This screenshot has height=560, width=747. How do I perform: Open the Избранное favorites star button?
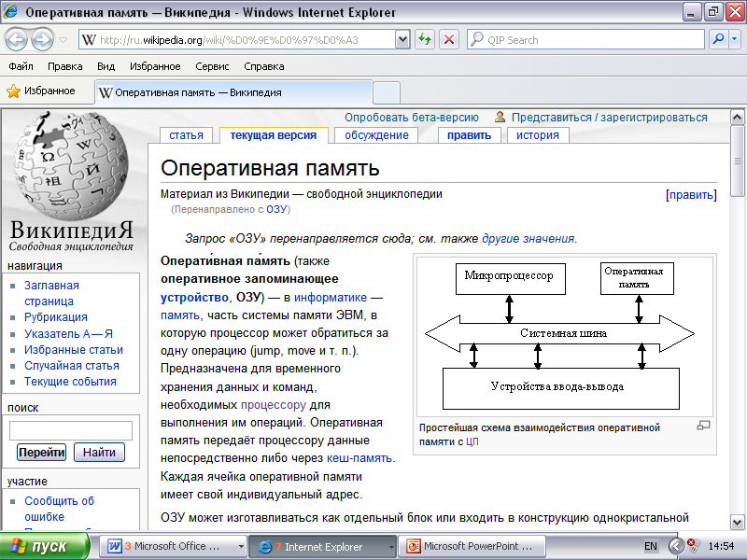coord(41,91)
